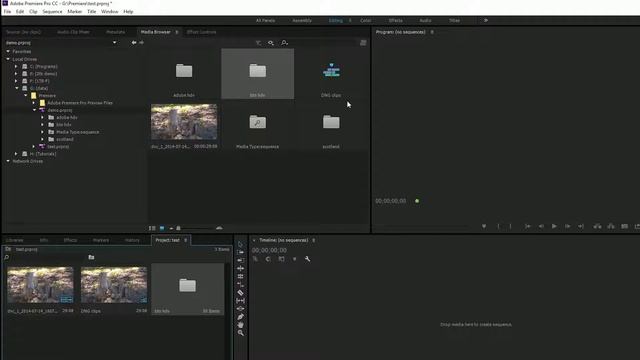Click Media Browser back arrow
The image size is (640, 360).
click(134, 42)
